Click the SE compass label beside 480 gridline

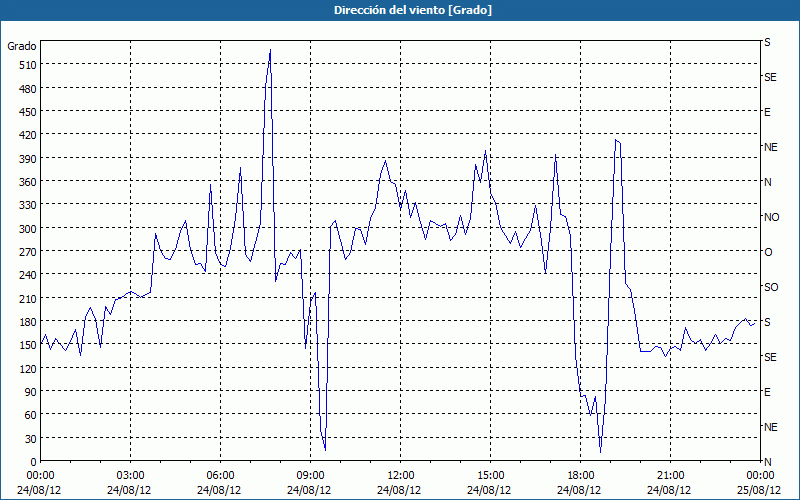point(770,77)
